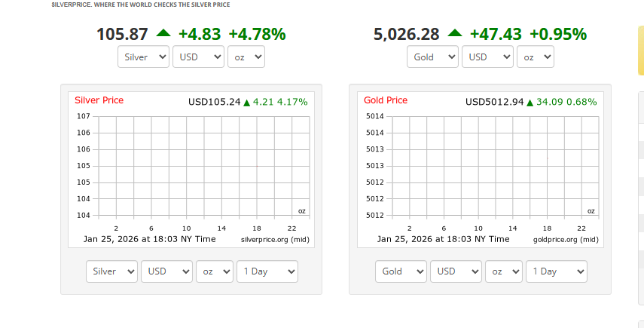The image size is (644, 328).
Task: Expand the oz unit dropdown under the 105.87 price
Action: (246, 57)
